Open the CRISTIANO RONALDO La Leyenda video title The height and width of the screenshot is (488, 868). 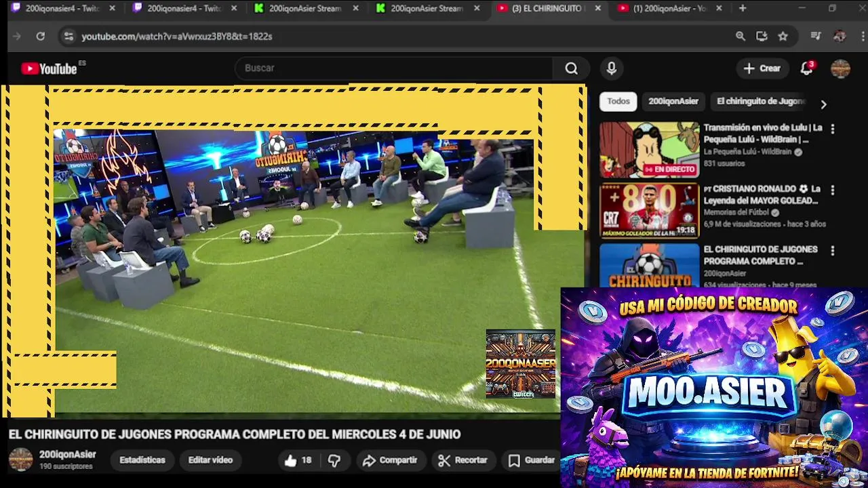tap(762, 195)
